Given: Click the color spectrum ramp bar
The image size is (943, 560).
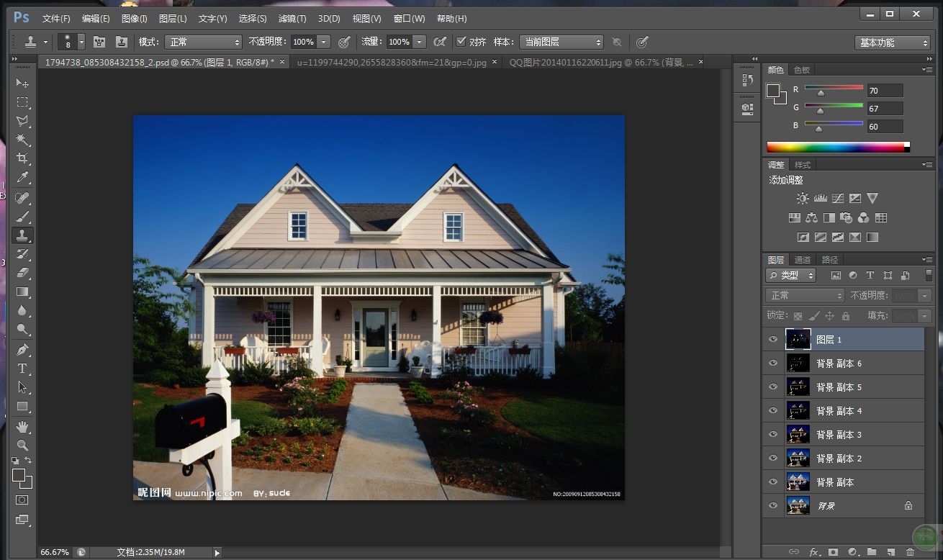Looking at the screenshot, I should (835, 147).
